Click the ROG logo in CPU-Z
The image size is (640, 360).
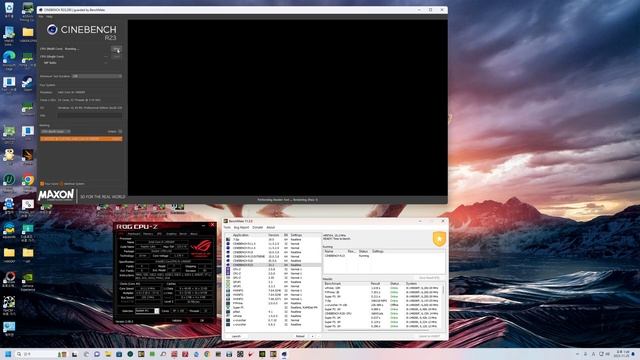[201, 248]
